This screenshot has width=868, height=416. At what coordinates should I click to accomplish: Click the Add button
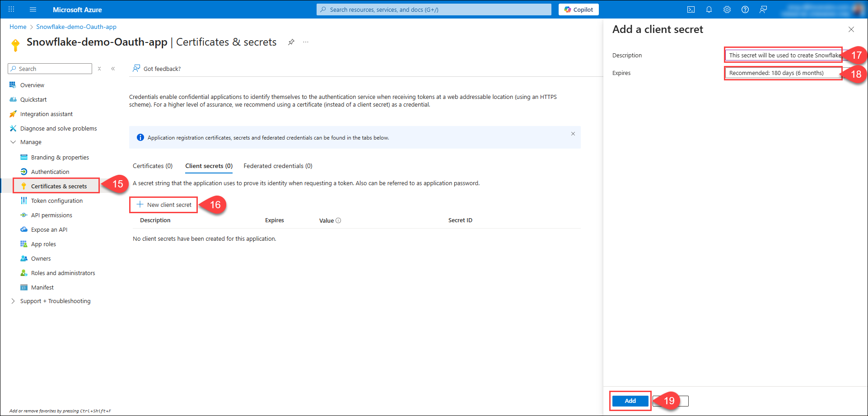(630, 401)
